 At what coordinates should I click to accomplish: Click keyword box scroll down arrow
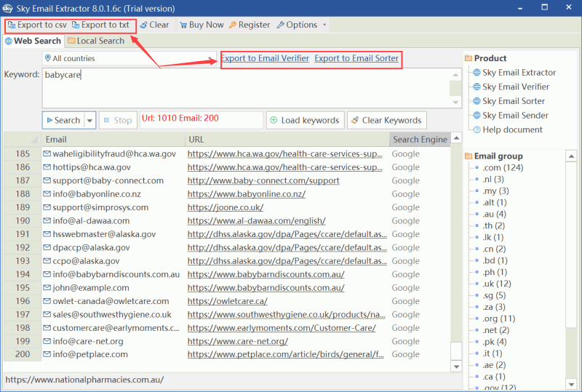point(455,103)
